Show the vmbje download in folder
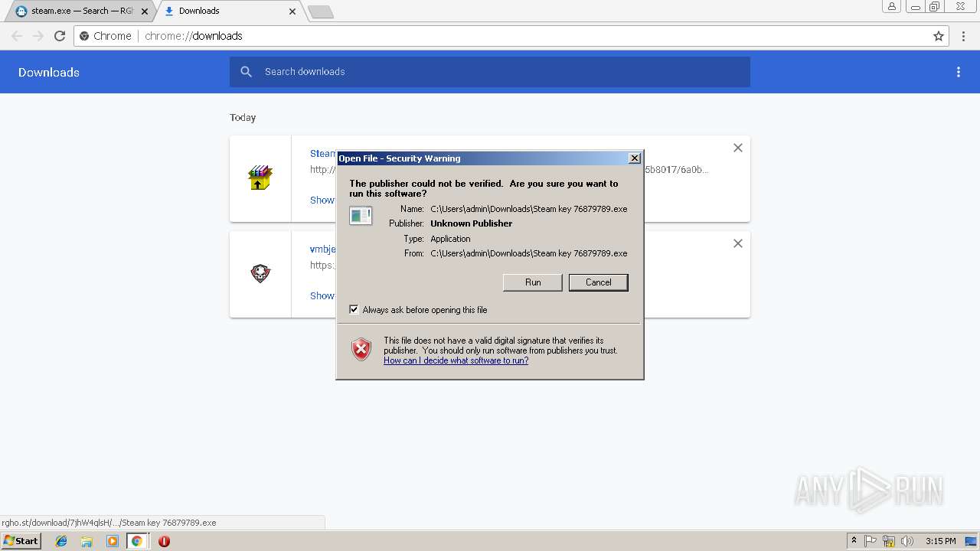The image size is (980, 551). tap(322, 295)
